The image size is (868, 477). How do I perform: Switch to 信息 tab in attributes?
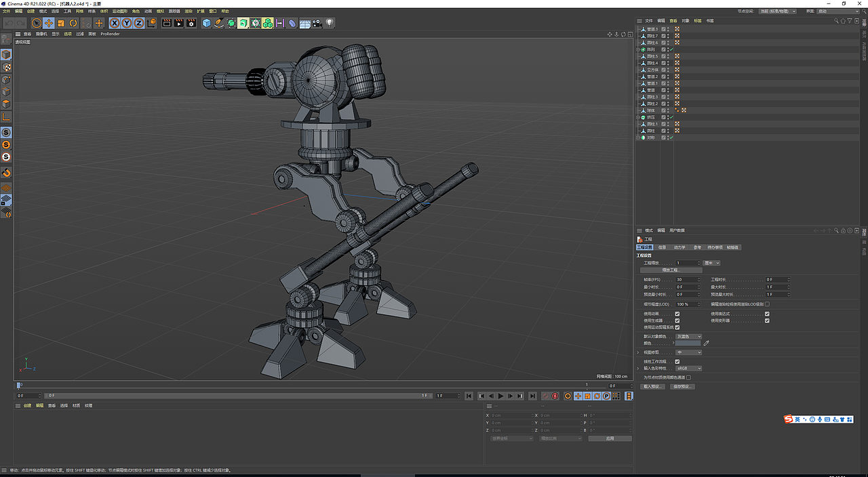click(x=662, y=247)
